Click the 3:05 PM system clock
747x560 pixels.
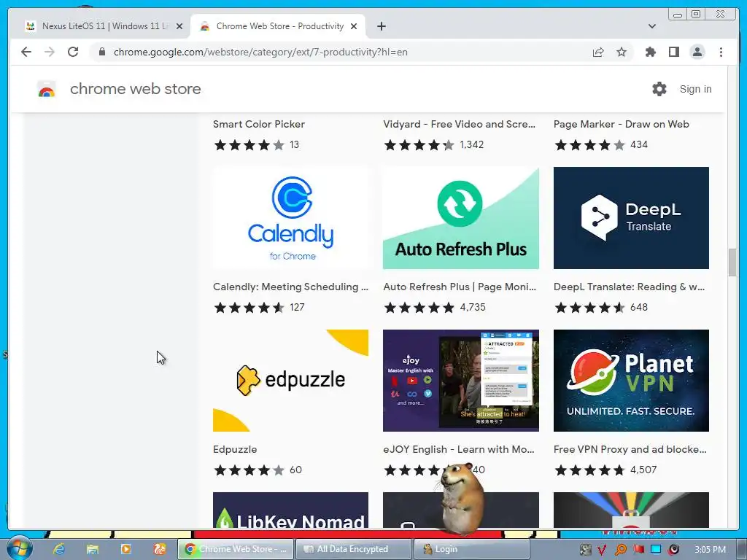710,550
